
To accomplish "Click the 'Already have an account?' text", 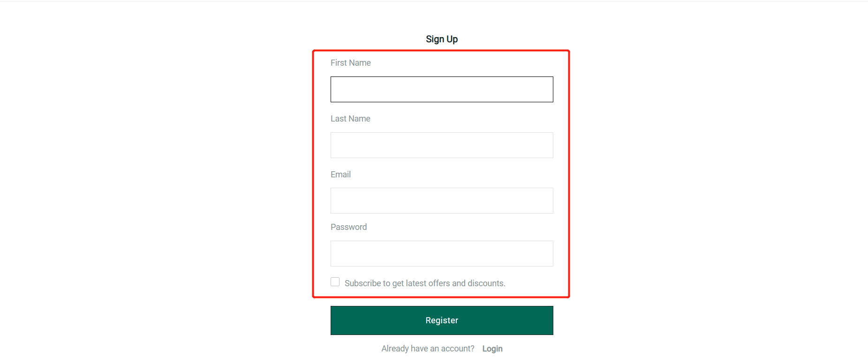I will click(x=428, y=349).
